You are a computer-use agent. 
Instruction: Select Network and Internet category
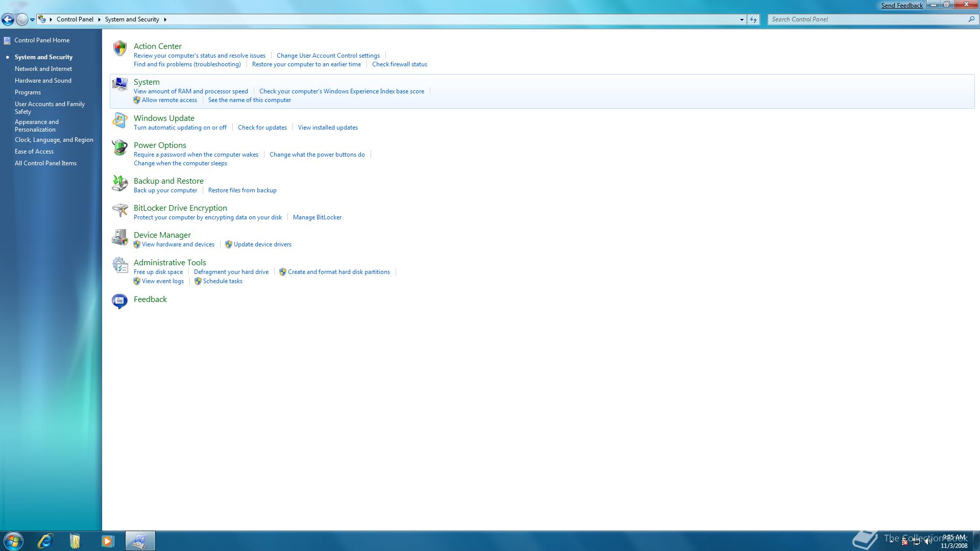(x=43, y=69)
